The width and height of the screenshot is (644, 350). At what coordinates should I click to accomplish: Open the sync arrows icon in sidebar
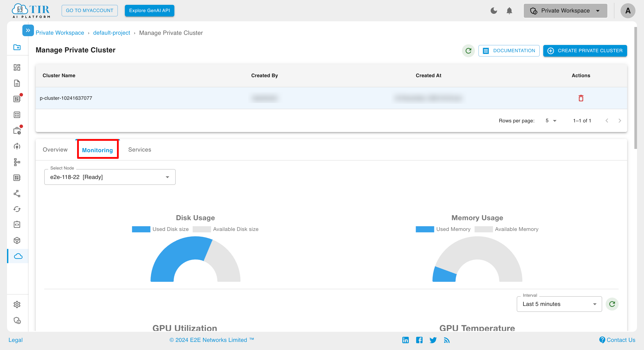(17, 209)
